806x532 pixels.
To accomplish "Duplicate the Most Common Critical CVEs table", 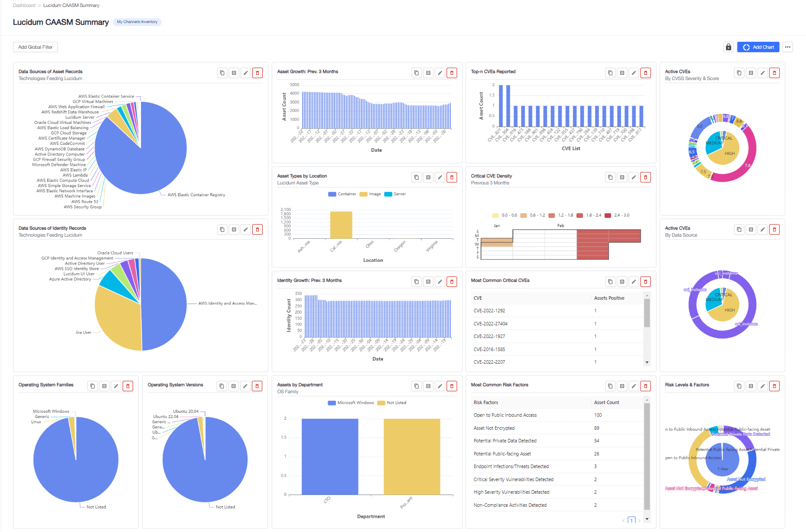I will click(x=610, y=282).
